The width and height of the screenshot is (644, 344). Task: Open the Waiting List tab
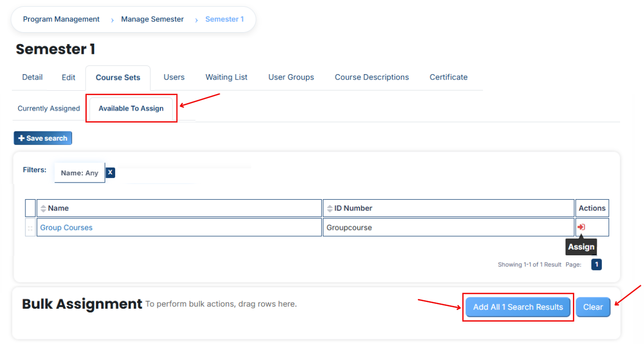[x=226, y=77]
